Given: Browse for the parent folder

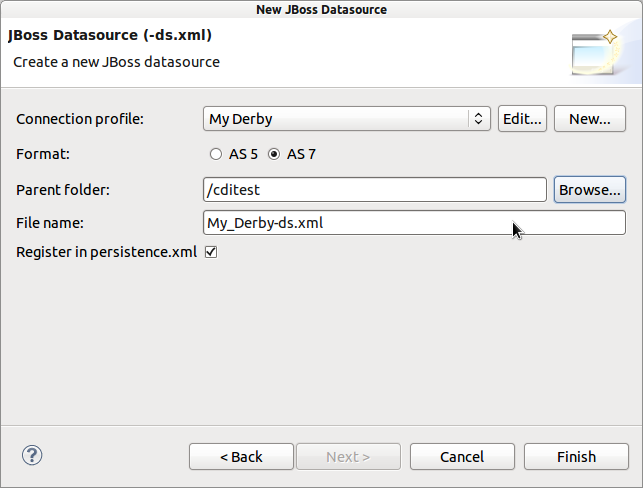Looking at the screenshot, I should tap(590, 190).
